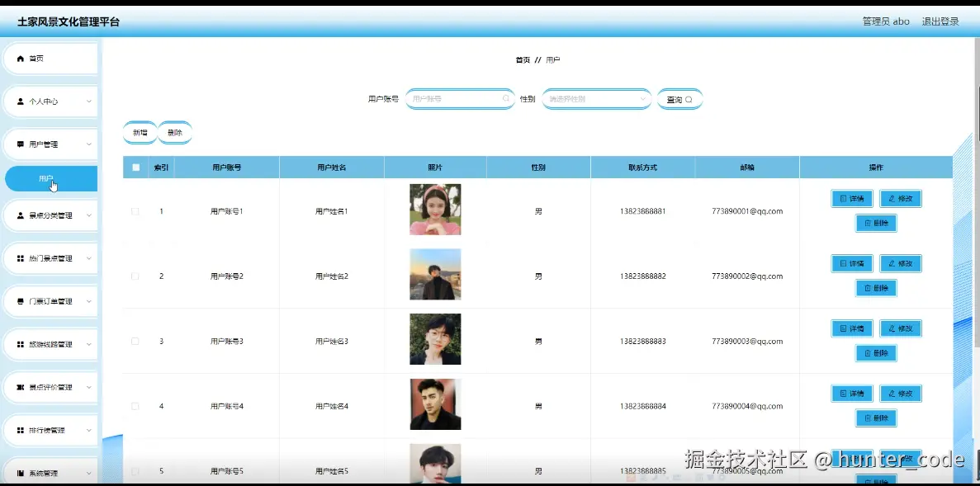Click the icon beside 景点评价管理

tap(21, 388)
